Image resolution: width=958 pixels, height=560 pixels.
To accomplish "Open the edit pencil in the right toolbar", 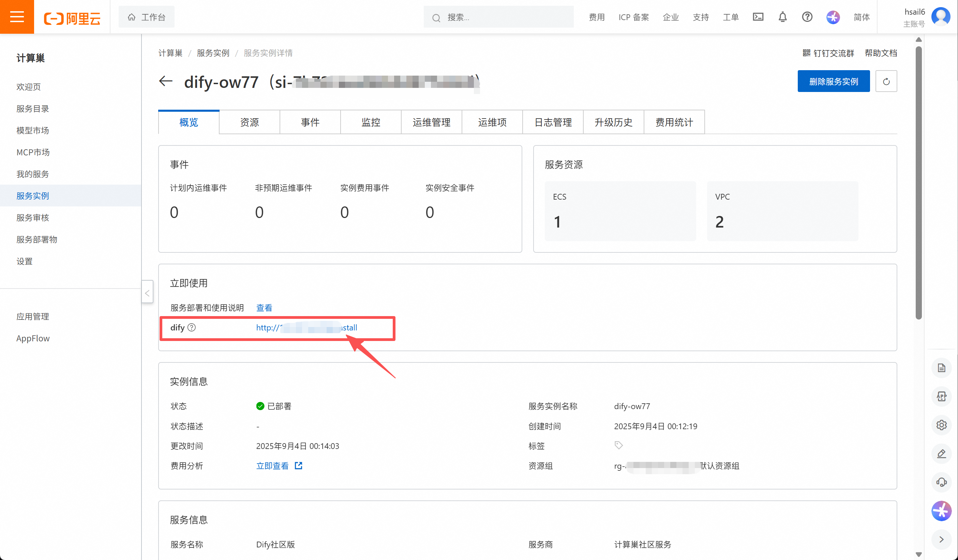I will pos(941,454).
